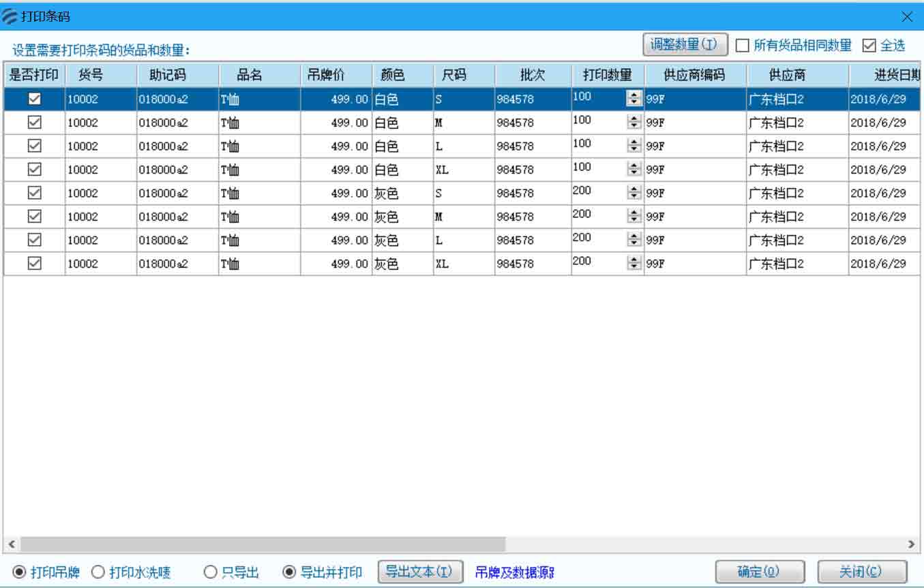The image size is (924, 588).
Task: Click the 调整数量(T) button
Action: click(x=685, y=45)
